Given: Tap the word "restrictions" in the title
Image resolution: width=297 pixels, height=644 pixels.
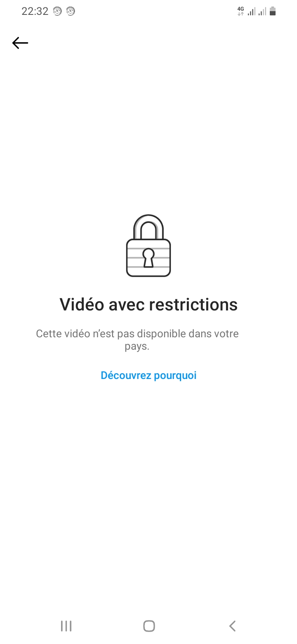Looking at the screenshot, I should (193, 305).
